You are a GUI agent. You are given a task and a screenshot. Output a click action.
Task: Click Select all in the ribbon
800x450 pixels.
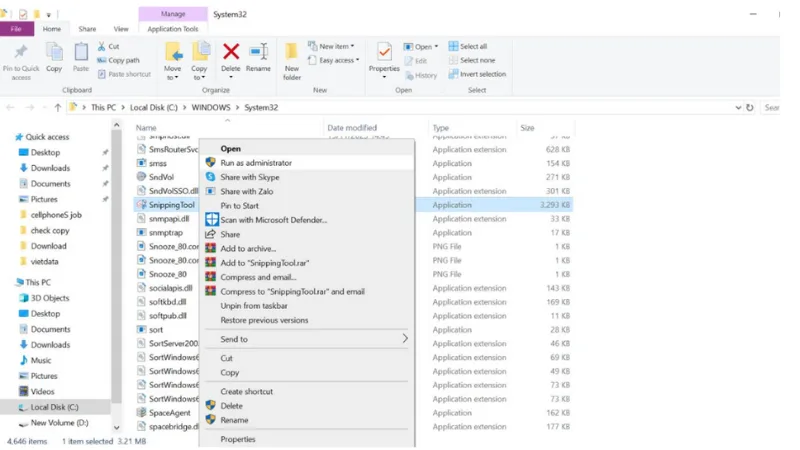(x=473, y=46)
